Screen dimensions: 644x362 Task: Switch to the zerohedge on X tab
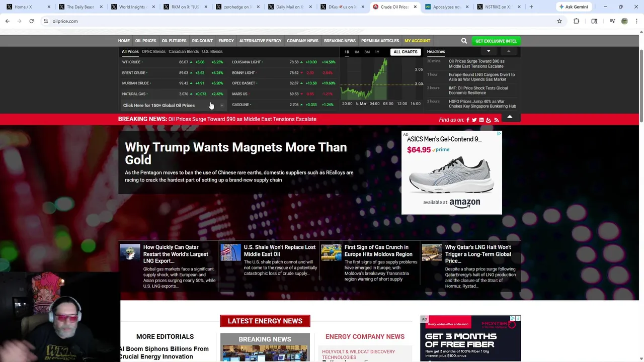pos(237,7)
